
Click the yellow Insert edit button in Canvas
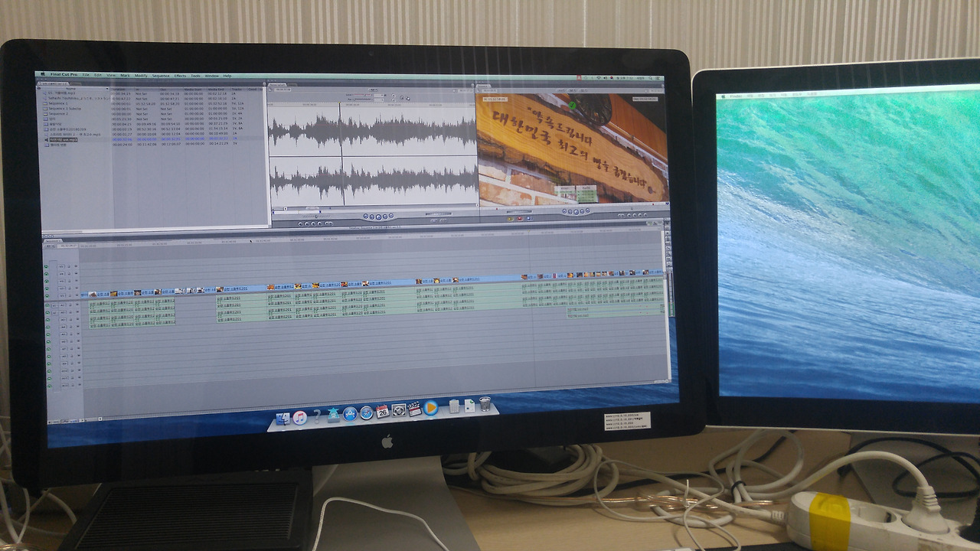[511, 218]
